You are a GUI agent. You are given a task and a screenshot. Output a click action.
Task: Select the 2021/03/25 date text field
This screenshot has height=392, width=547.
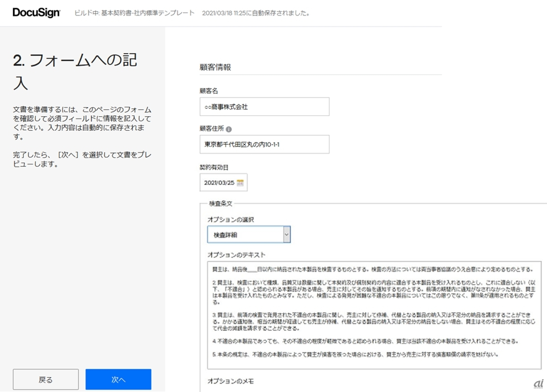(x=219, y=183)
